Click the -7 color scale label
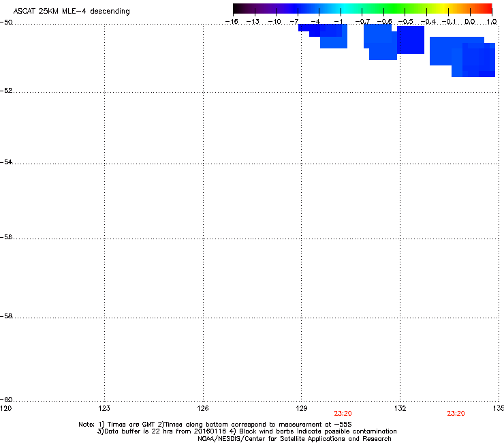 (294, 22)
